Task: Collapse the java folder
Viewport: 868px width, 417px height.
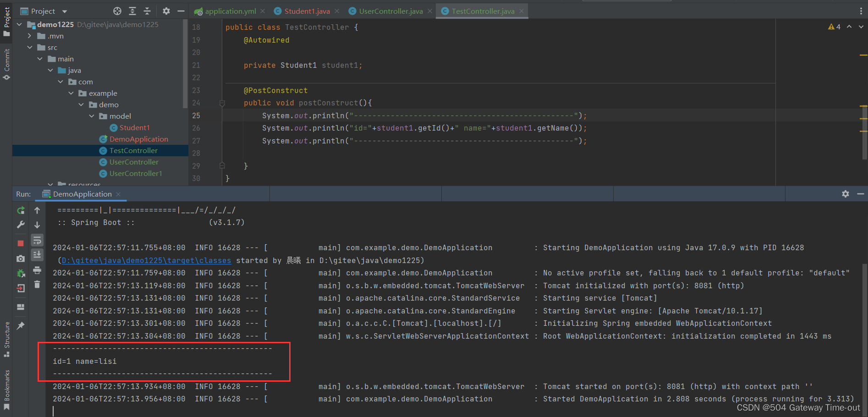Action: 50,70
